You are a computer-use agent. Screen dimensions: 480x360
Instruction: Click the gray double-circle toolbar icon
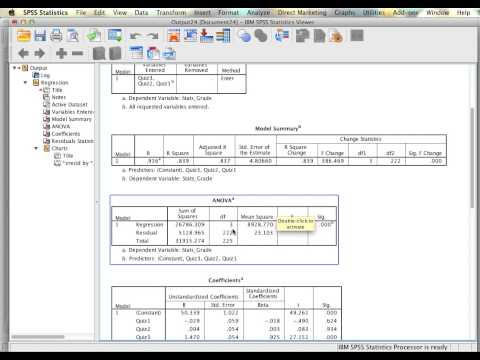[x=261, y=36]
